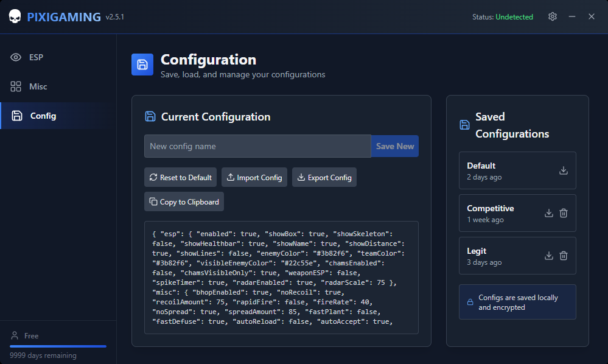Focus the New config name field
The height and width of the screenshot is (364, 608).
pos(257,146)
